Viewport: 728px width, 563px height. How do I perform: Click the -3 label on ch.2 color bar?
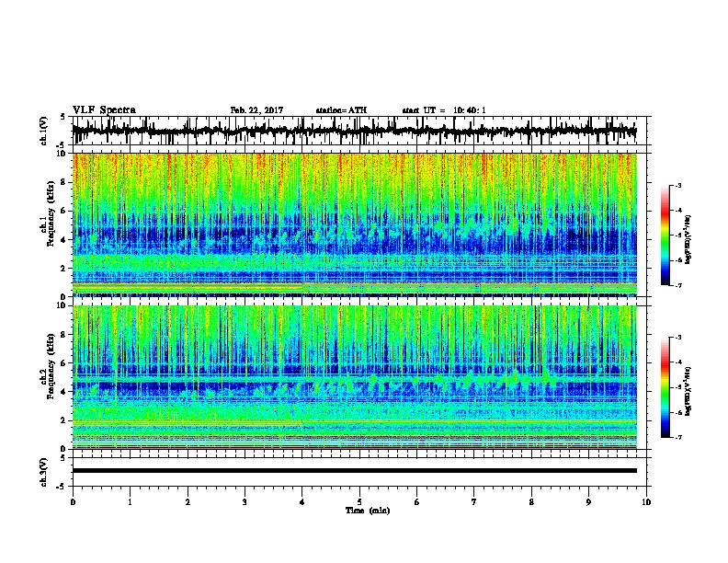point(677,338)
